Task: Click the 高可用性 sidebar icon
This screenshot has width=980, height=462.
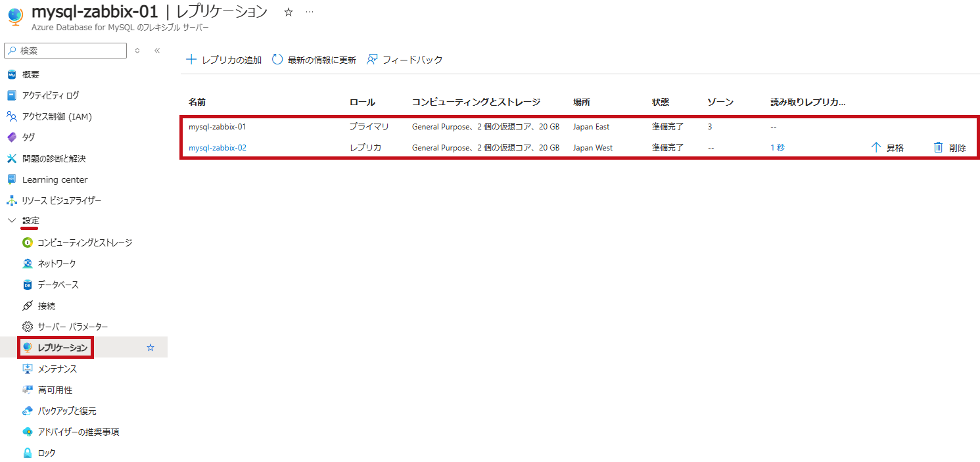Action: [x=28, y=390]
